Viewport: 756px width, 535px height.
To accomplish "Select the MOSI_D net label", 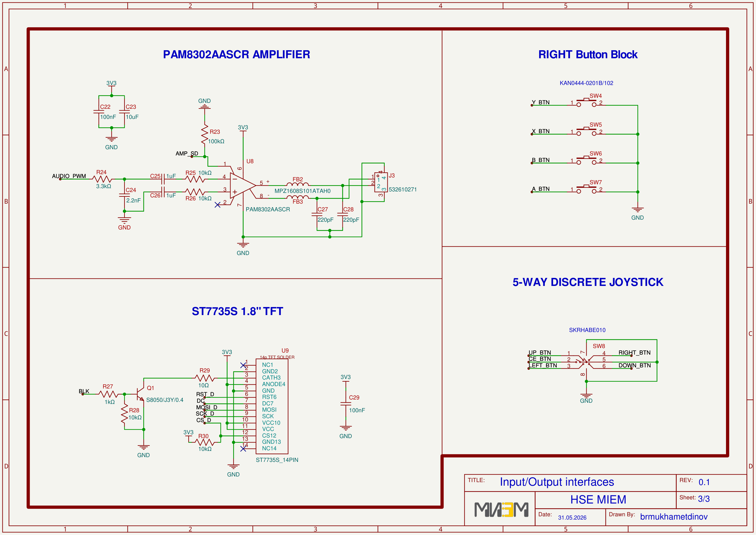I will (x=207, y=407).
